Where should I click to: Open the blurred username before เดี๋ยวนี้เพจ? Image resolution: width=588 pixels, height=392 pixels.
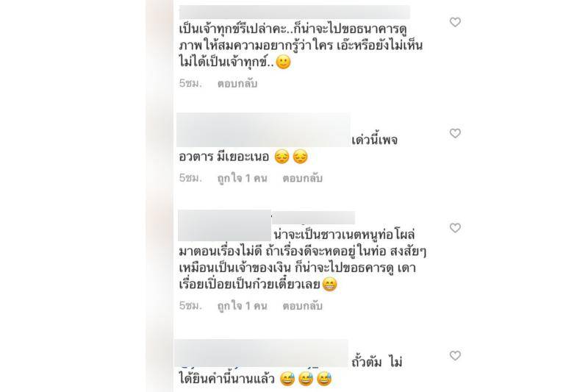[x=263, y=129]
